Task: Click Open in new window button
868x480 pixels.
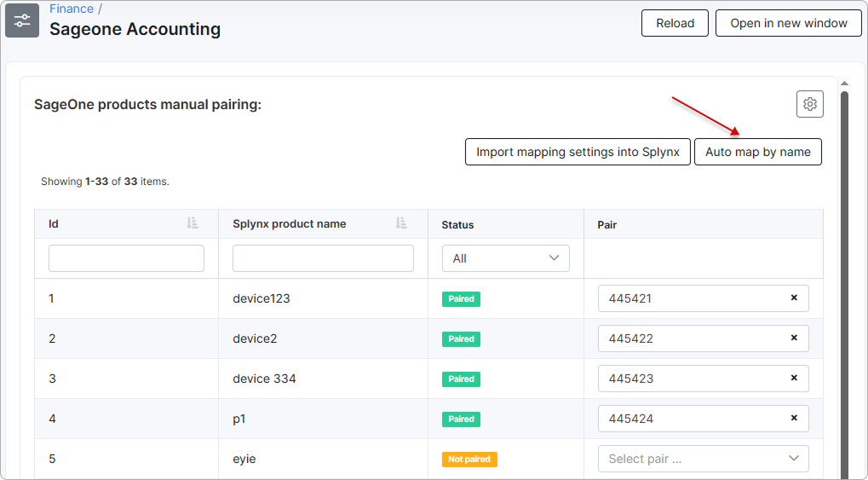Action: tap(788, 23)
